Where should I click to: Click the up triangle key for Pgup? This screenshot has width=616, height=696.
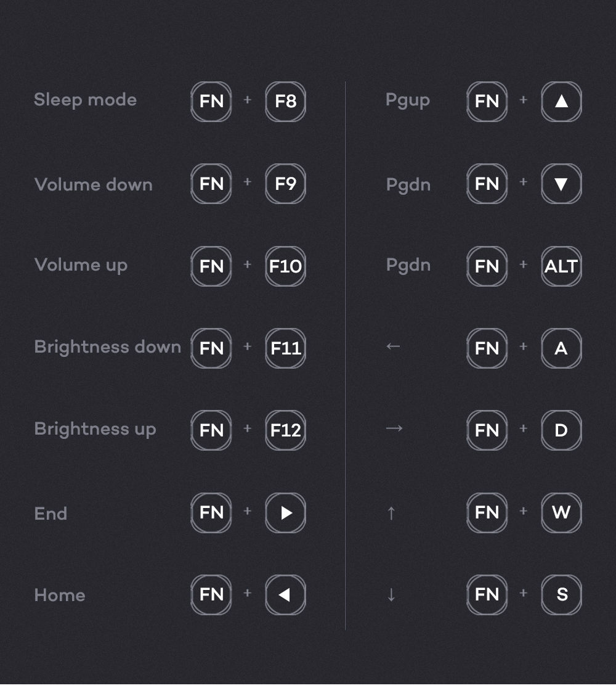[x=561, y=102]
